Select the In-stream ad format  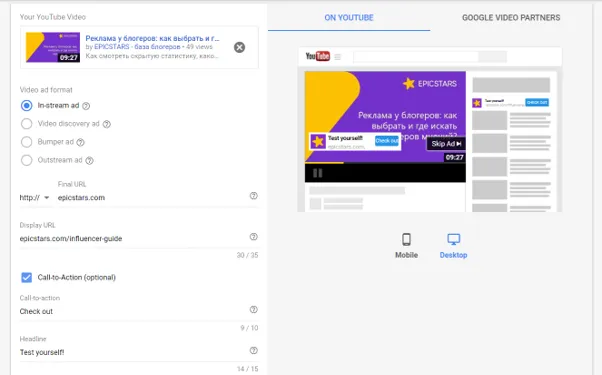click(x=26, y=106)
